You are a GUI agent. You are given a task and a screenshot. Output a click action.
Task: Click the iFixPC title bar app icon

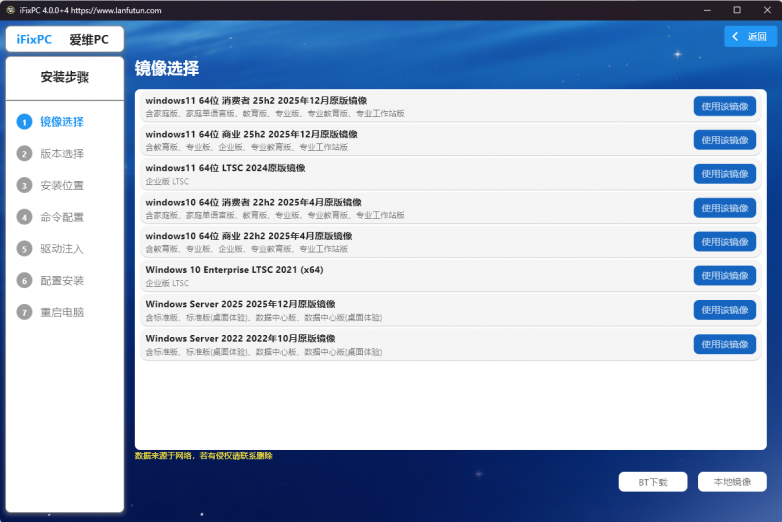pyautogui.click(x=10, y=10)
